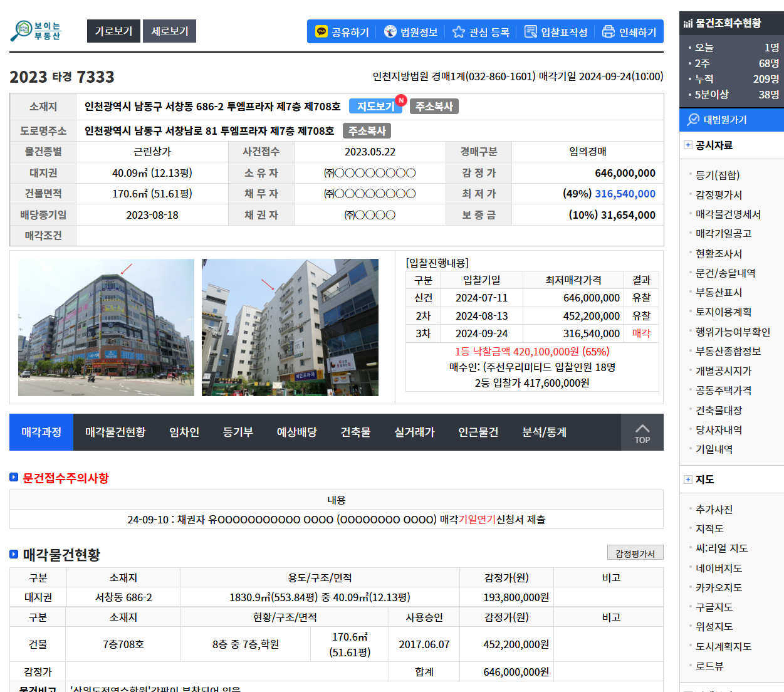Select the 매각과정 tab
784x692 pixels.
click(41, 432)
